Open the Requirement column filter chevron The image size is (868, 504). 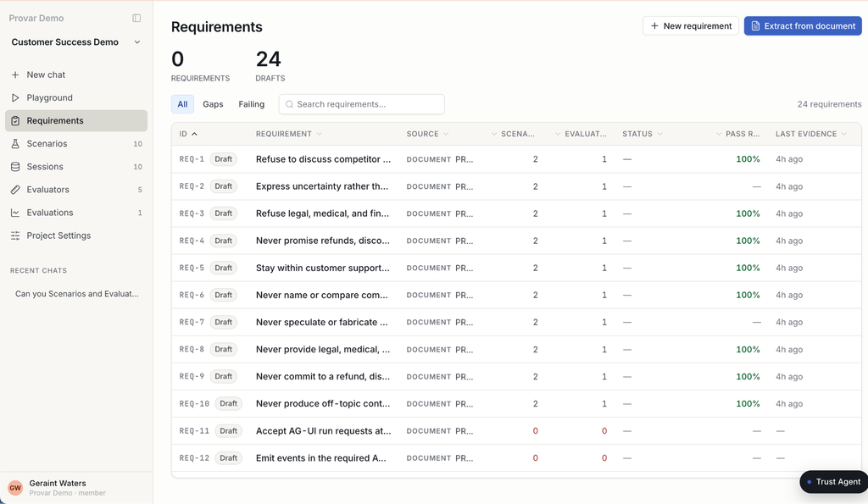[x=320, y=134]
